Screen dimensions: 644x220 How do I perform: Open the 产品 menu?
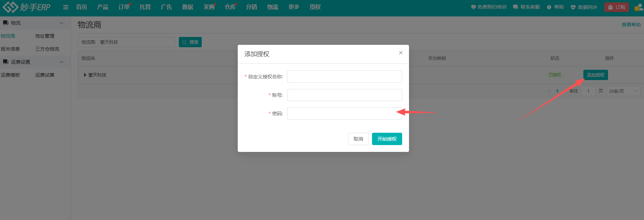tap(103, 7)
